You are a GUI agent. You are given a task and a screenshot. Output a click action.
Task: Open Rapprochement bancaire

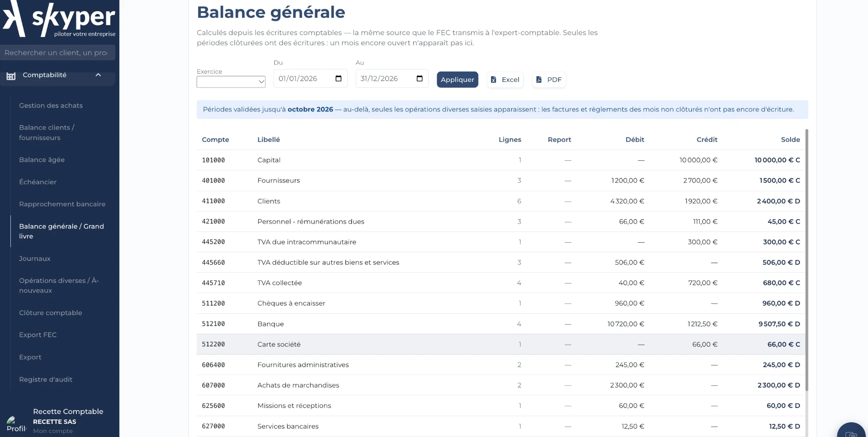click(62, 204)
